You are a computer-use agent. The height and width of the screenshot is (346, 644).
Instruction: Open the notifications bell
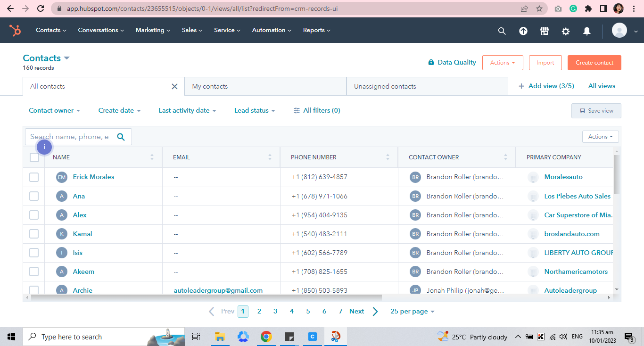coord(587,31)
